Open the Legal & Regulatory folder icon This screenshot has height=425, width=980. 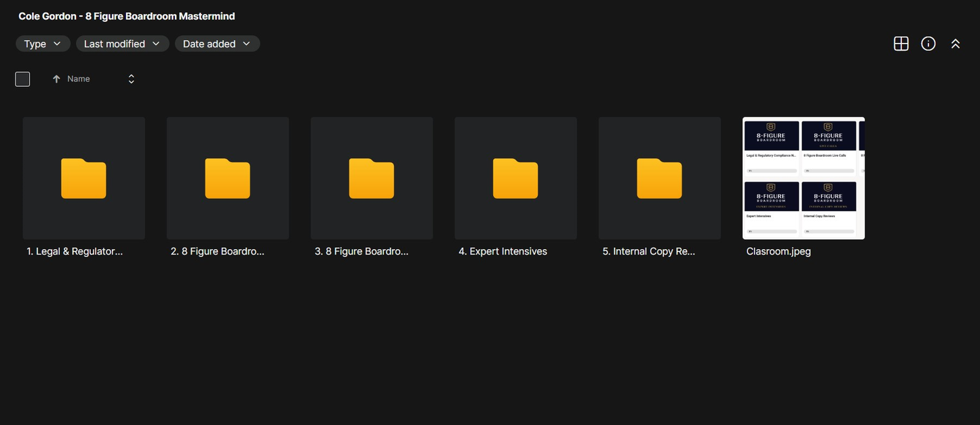click(x=83, y=178)
